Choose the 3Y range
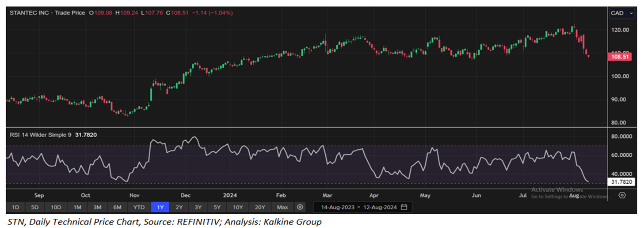644x228 pixels. coord(198,207)
